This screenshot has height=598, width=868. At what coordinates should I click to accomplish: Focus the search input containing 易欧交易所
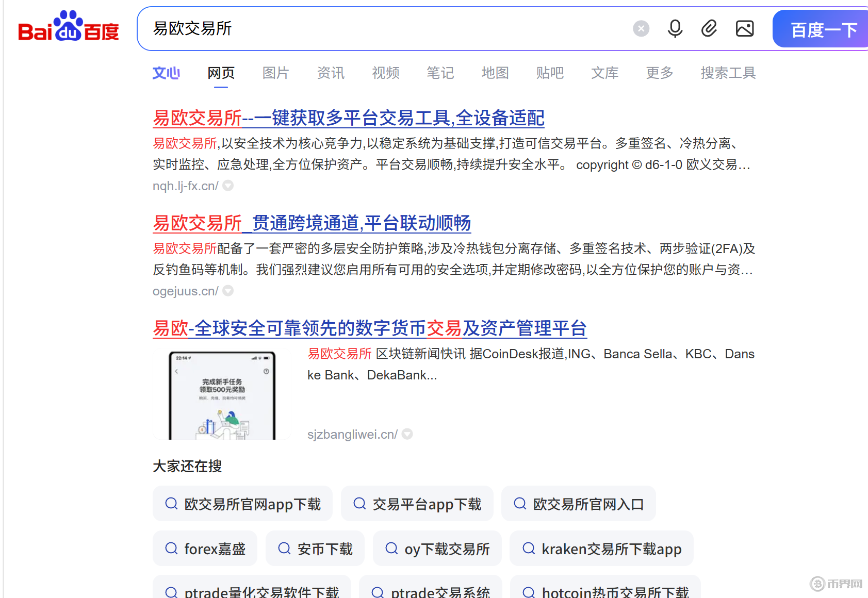click(382, 28)
